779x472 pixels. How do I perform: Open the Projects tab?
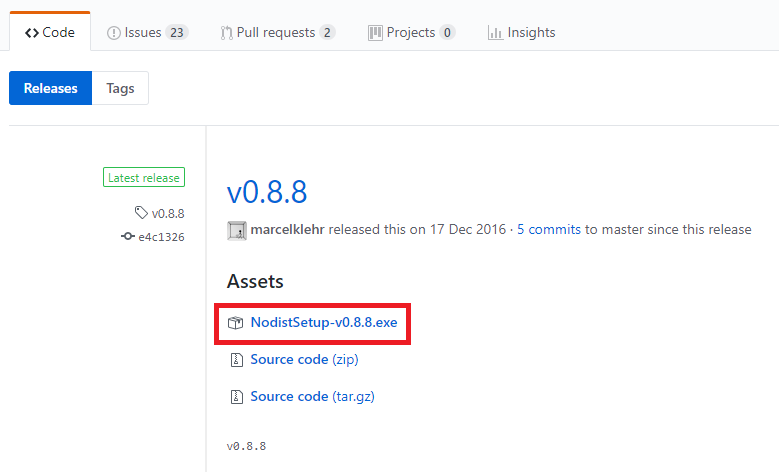pos(411,32)
